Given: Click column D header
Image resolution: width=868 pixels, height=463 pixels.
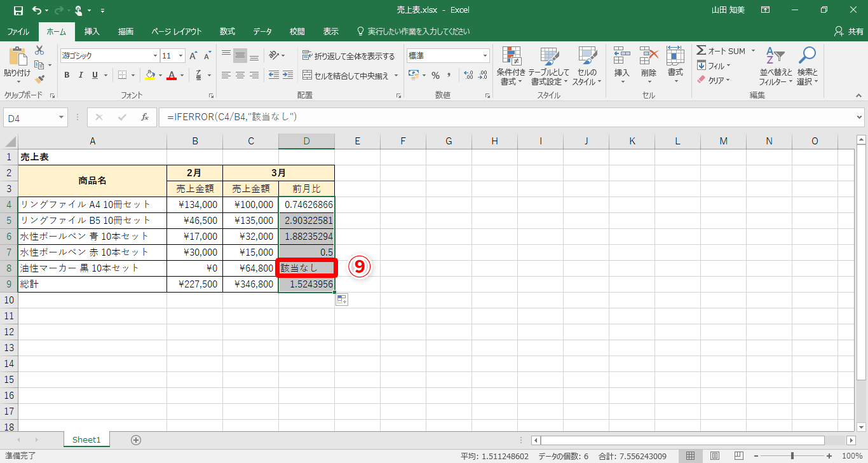Looking at the screenshot, I should click(x=307, y=141).
